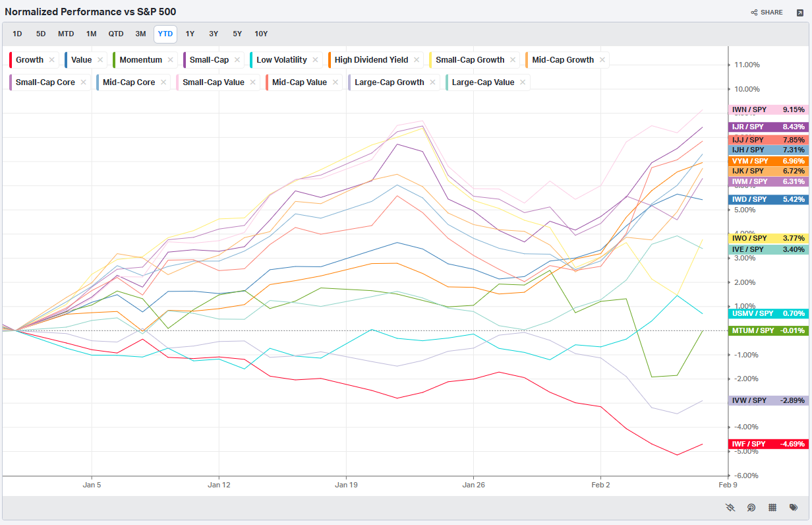Click the Normalized Performance vs S&P 500 title
Viewport: 812px width, 525px height.
coord(90,12)
